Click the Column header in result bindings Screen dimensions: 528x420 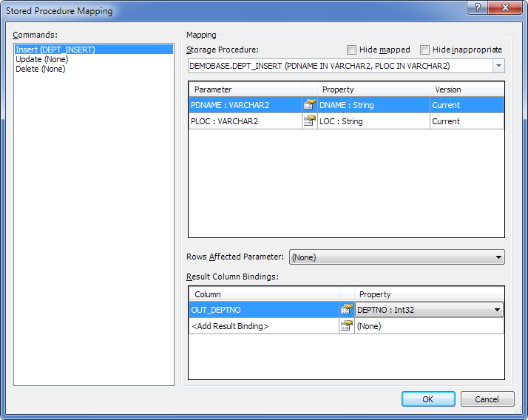tap(264, 294)
